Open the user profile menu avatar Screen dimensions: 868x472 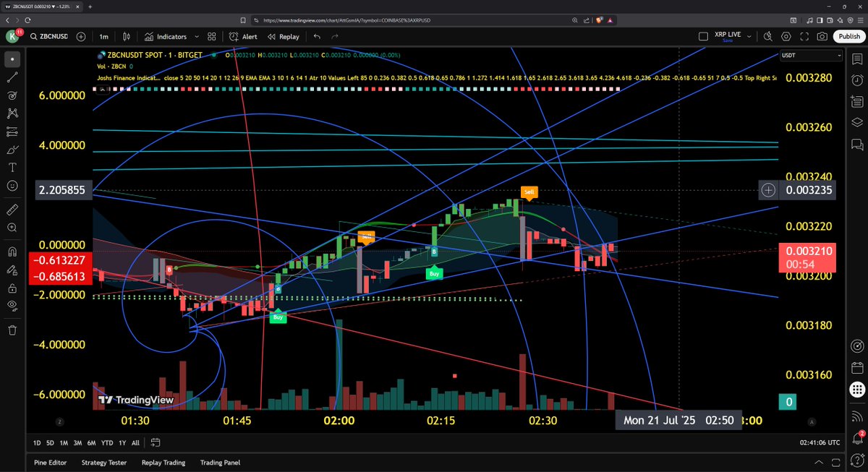(13, 36)
